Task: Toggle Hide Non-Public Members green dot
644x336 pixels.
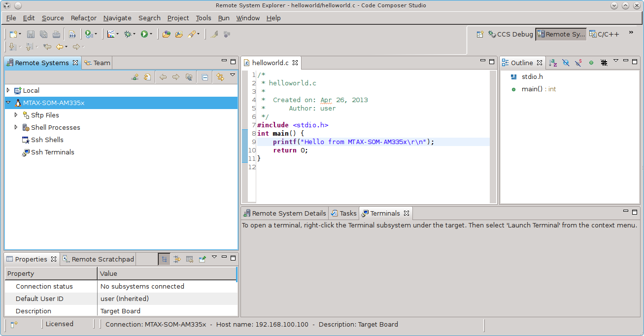Action: [x=591, y=63]
